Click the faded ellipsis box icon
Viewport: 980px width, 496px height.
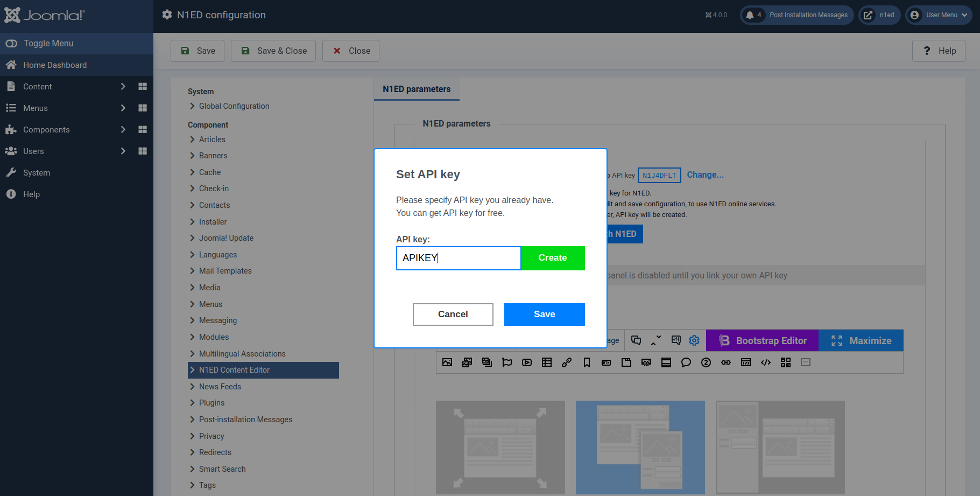806,362
